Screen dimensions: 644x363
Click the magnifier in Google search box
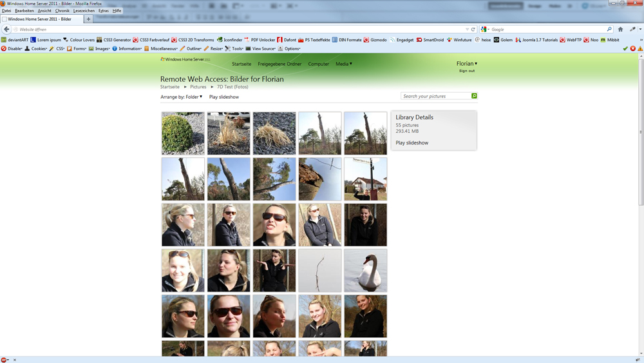[x=609, y=29]
